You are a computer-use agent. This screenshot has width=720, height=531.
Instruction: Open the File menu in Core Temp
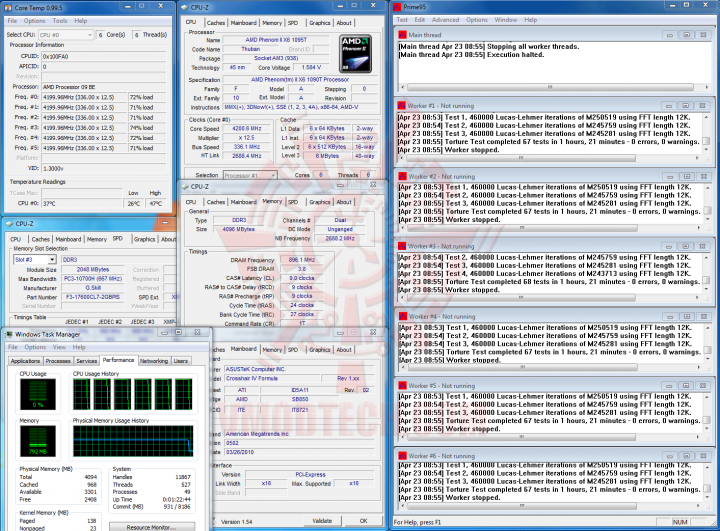pos(12,21)
